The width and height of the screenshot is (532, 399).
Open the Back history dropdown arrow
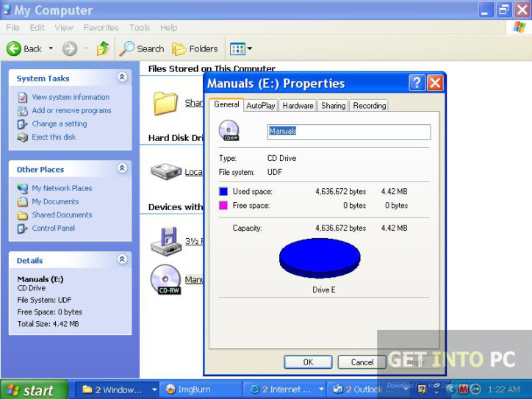pos(51,48)
